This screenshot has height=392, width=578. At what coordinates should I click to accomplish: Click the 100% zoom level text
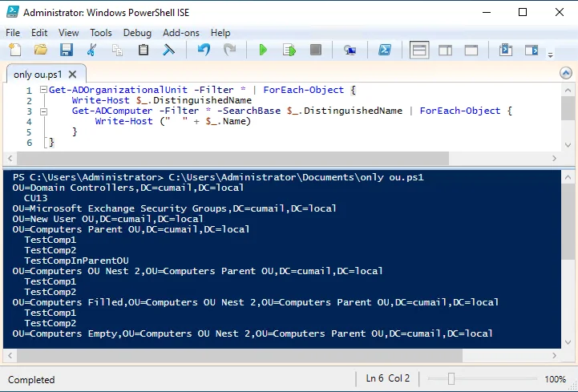[x=555, y=379]
